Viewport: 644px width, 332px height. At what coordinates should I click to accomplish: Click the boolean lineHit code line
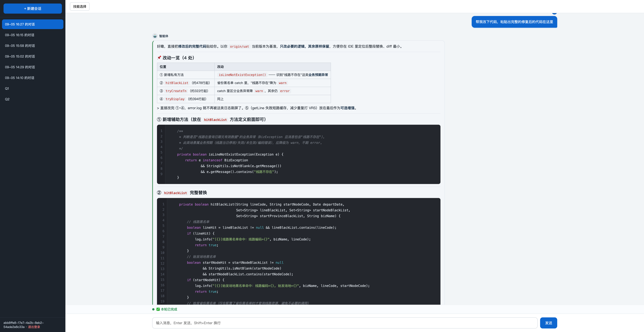coord(262,228)
